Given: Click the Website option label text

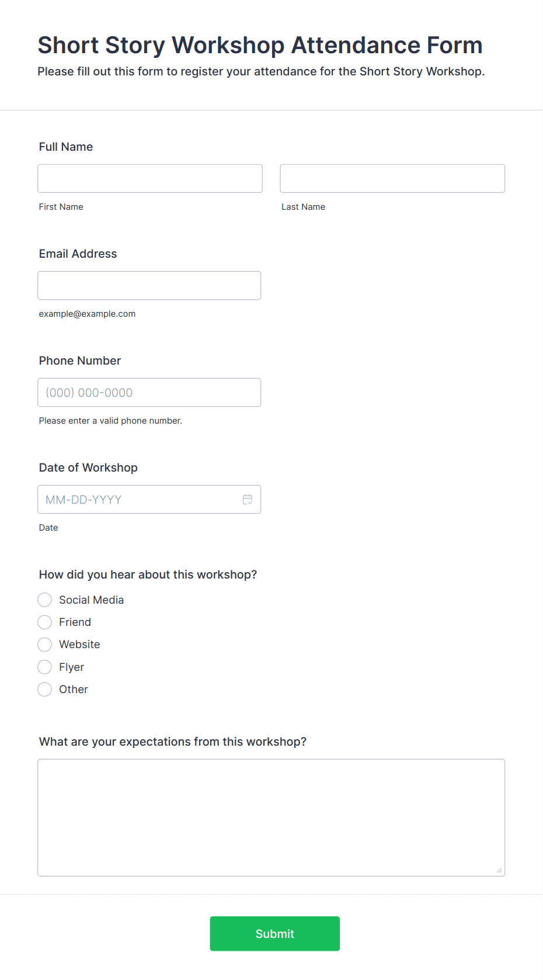Looking at the screenshot, I should point(79,645).
